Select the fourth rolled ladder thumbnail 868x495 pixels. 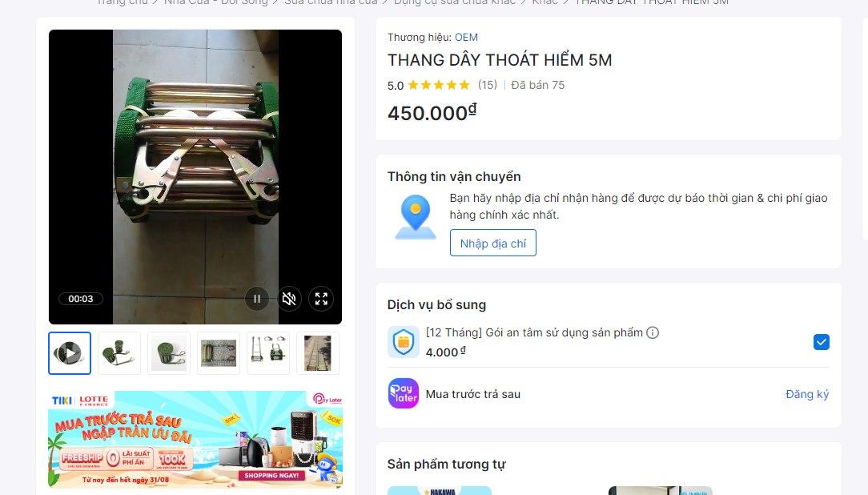[x=219, y=353]
